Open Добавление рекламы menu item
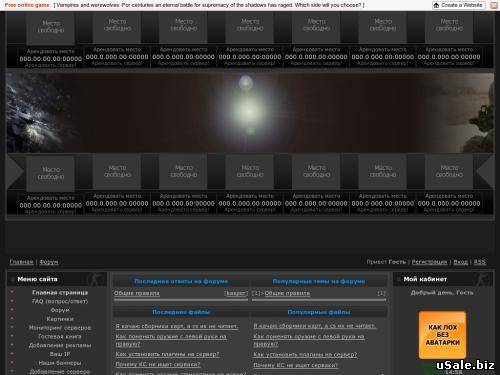Screen dimensions: 500x375 (x=60, y=345)
